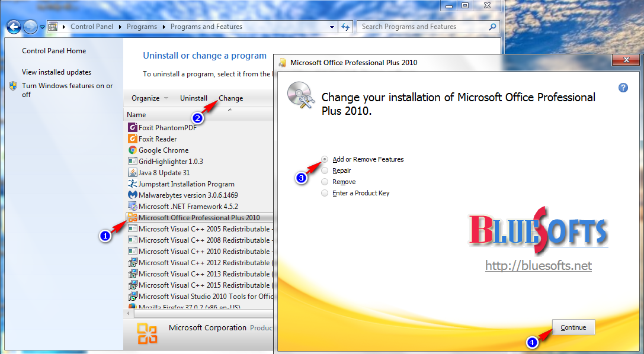Screen dimensions: 644x354
Task: Open View installed updates link
Action: click(57, 72)
